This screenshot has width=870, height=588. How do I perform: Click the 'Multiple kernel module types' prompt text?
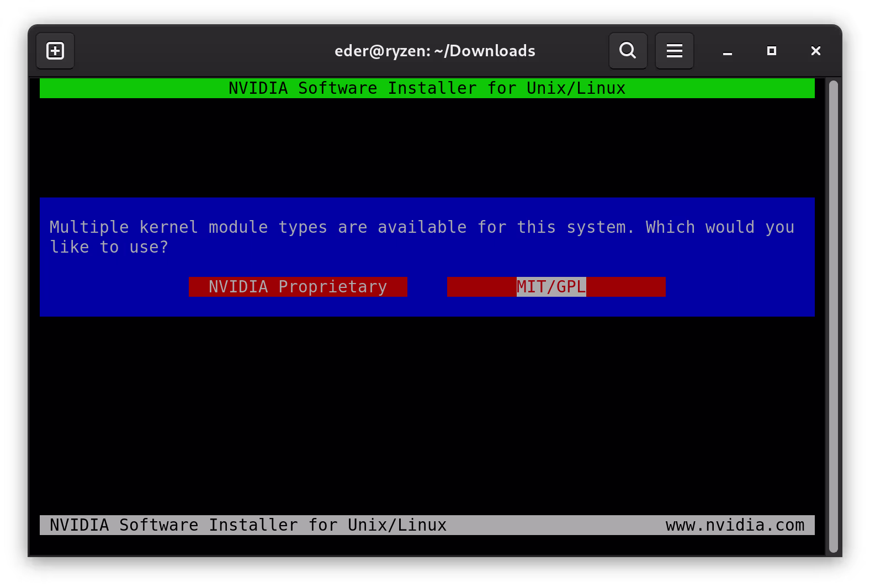point(422,237)
